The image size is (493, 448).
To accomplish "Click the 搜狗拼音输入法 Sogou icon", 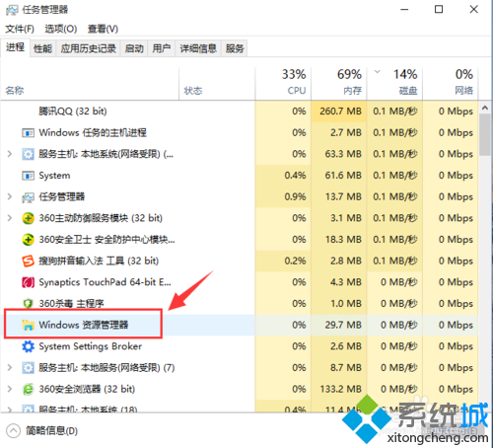I will (28, 261).
